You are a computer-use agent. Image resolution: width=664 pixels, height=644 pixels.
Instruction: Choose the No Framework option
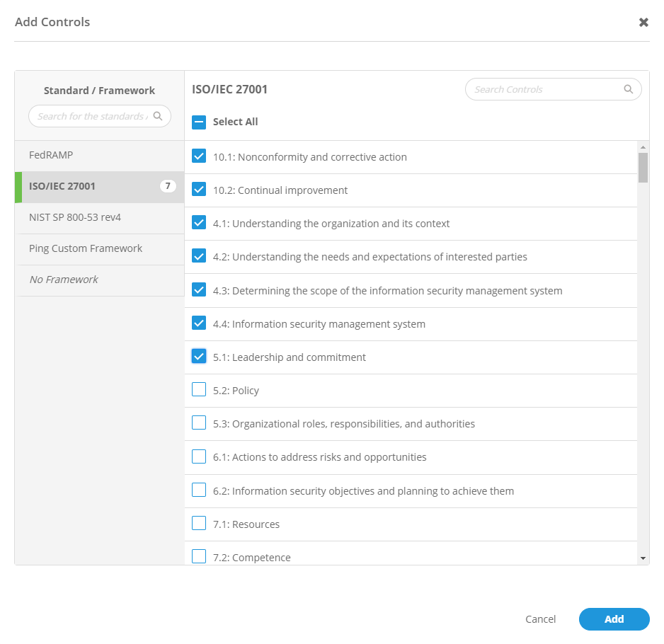[64, 280]
